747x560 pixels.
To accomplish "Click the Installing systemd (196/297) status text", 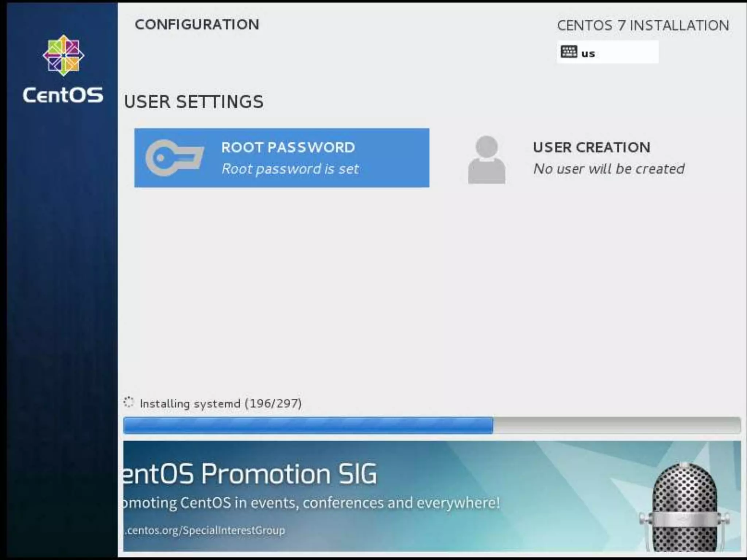I will tap(221, 404).
